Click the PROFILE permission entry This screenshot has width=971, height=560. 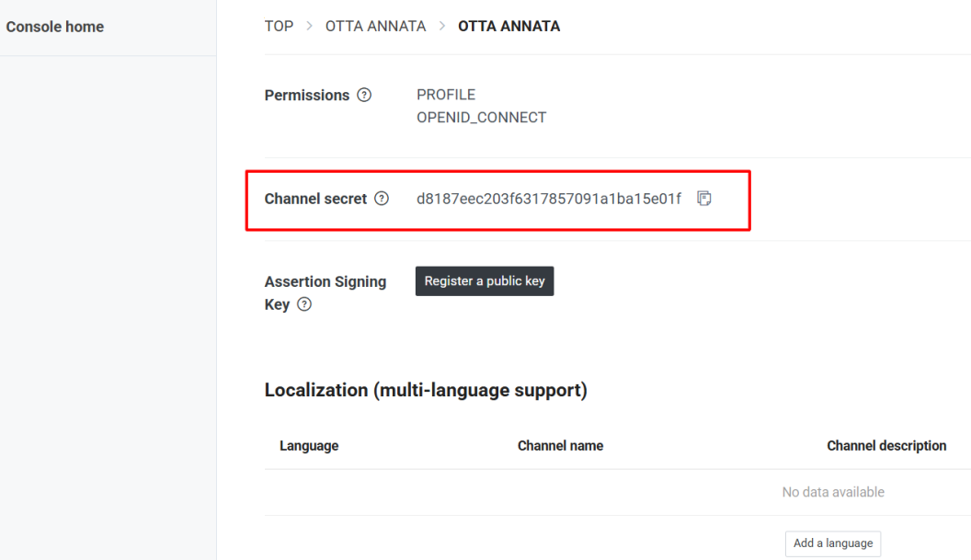pos(446,95)
